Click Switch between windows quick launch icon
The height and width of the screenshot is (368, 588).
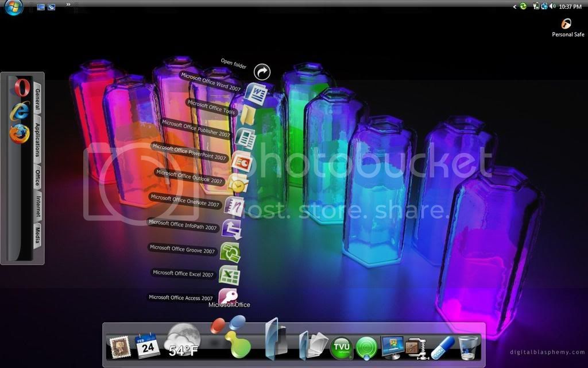pyautogui.click(x=51, y=7)
